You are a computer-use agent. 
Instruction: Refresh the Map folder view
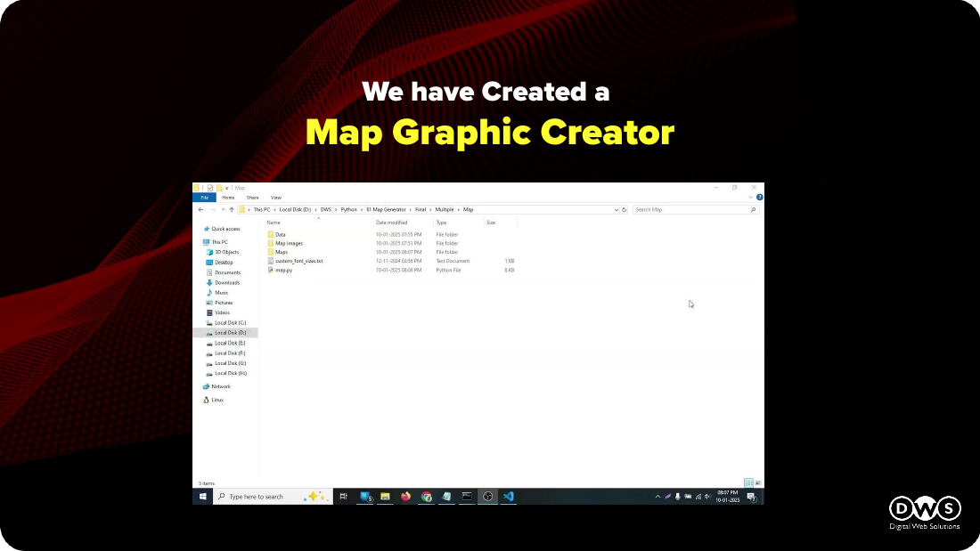[x=624, y=210]
